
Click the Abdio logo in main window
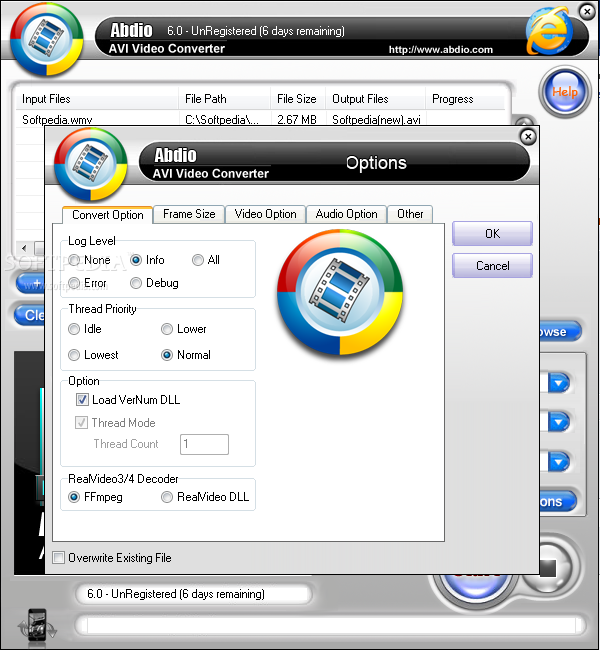(46, 39)
